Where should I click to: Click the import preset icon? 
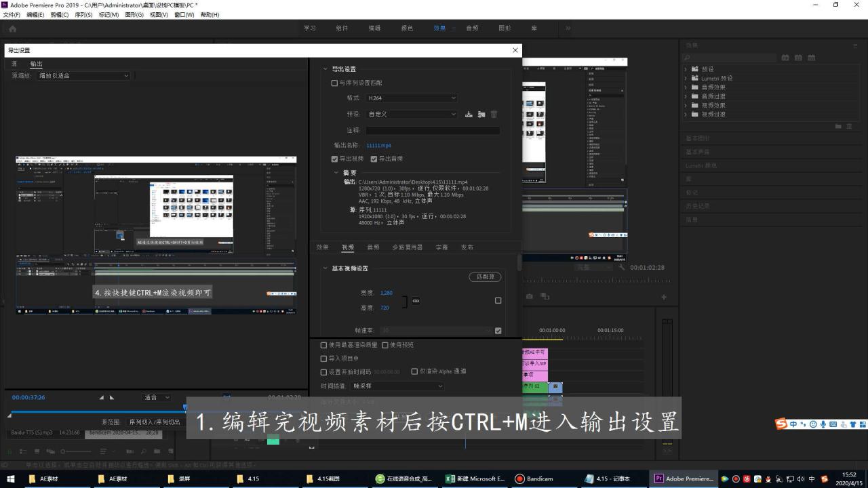tap(481, 115)
